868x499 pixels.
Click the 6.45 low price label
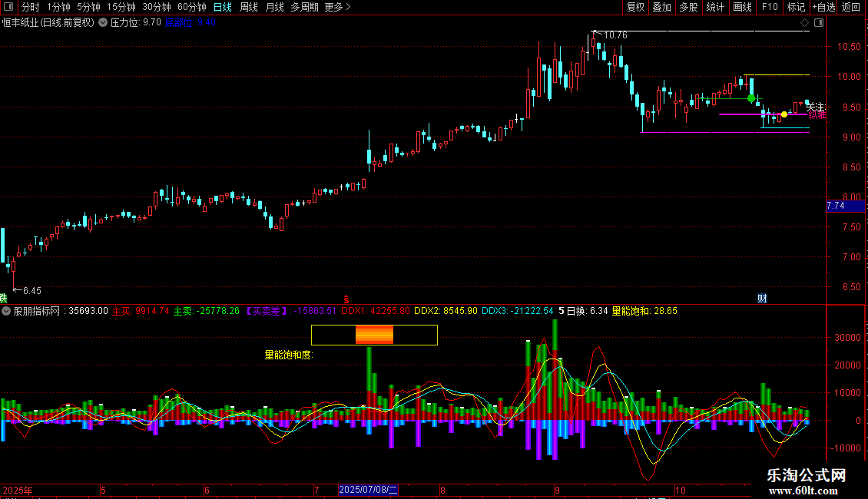pyautogui.click(x=32, y=291)
